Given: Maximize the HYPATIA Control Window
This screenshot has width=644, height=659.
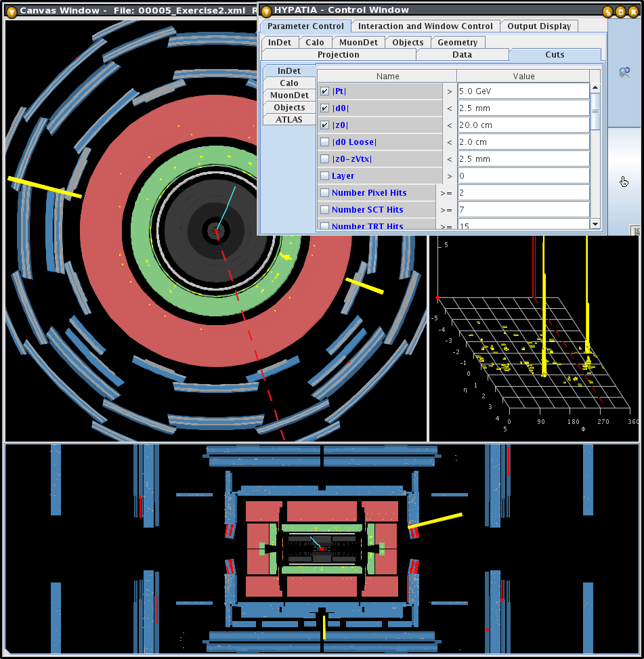Looking at the screenshot, I should coord(620,11).
